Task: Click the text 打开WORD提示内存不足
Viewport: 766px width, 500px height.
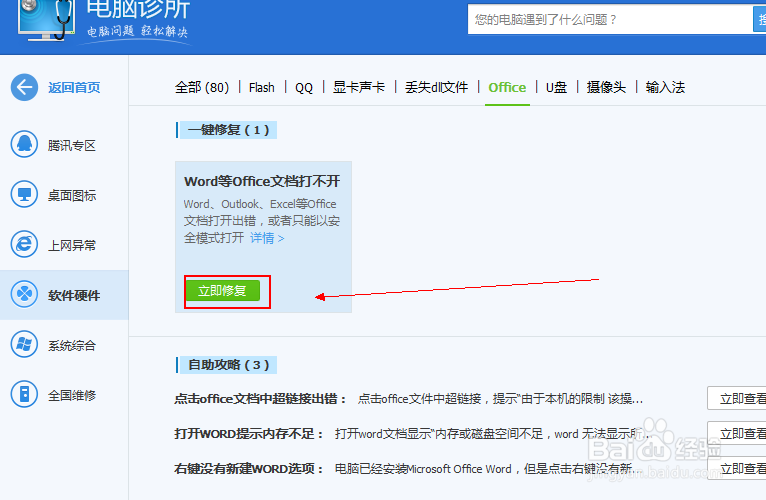Action: pyautogui.click(x=249, y=434)
